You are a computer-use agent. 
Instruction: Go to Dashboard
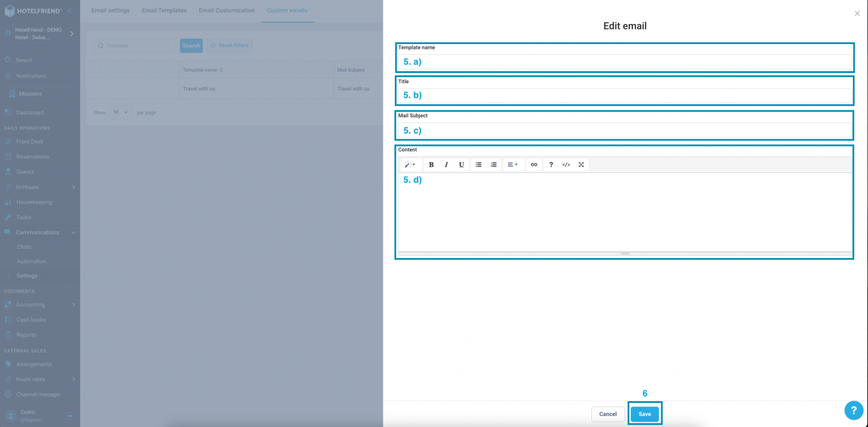pyautogui.click(x=30, y=113)
